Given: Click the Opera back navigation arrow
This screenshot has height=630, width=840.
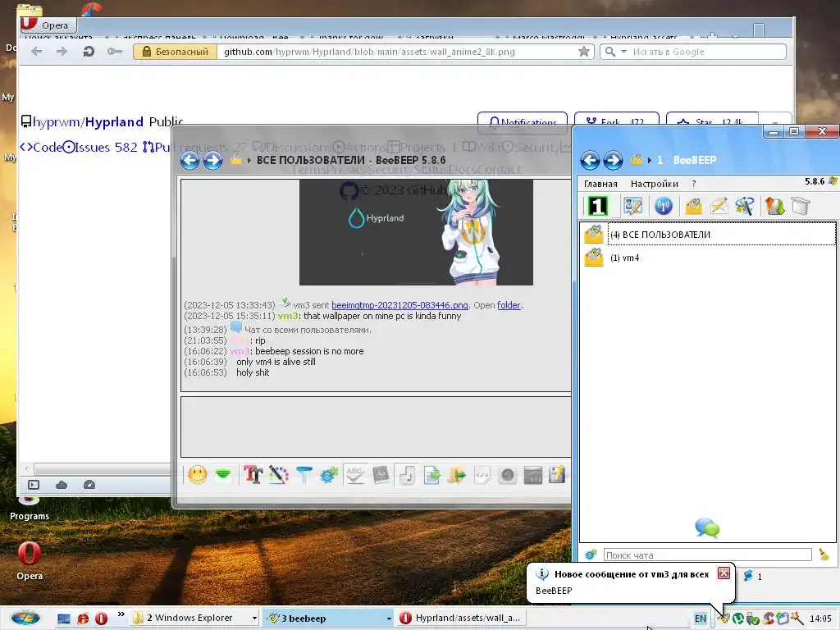Looking at the screenshot, I should pos(36,52).
